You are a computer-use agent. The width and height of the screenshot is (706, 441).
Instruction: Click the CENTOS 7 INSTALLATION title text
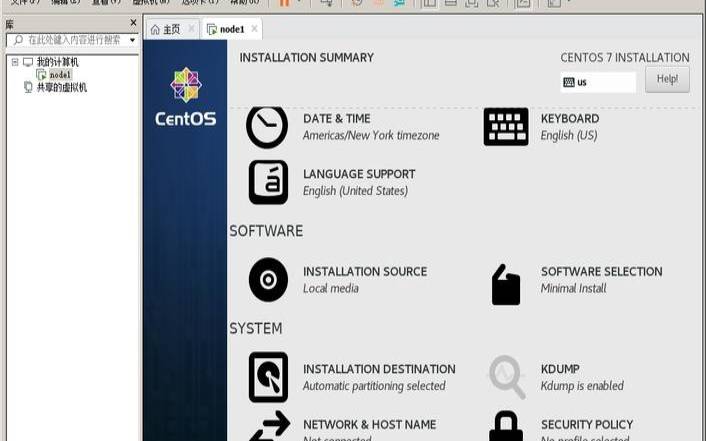coord(625,58)
